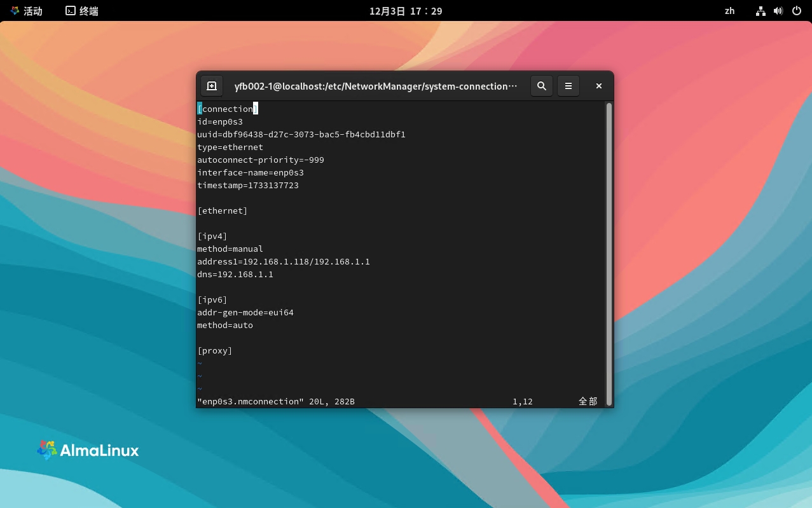Click the Activities logo icon
The height and width of the screenshot is (508, 812).
(x=15, y=11)
